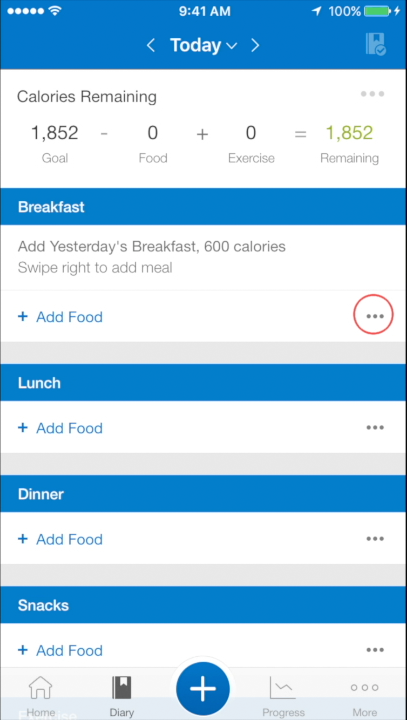Open the More tab
407x720 pixels.
point(365,697)
